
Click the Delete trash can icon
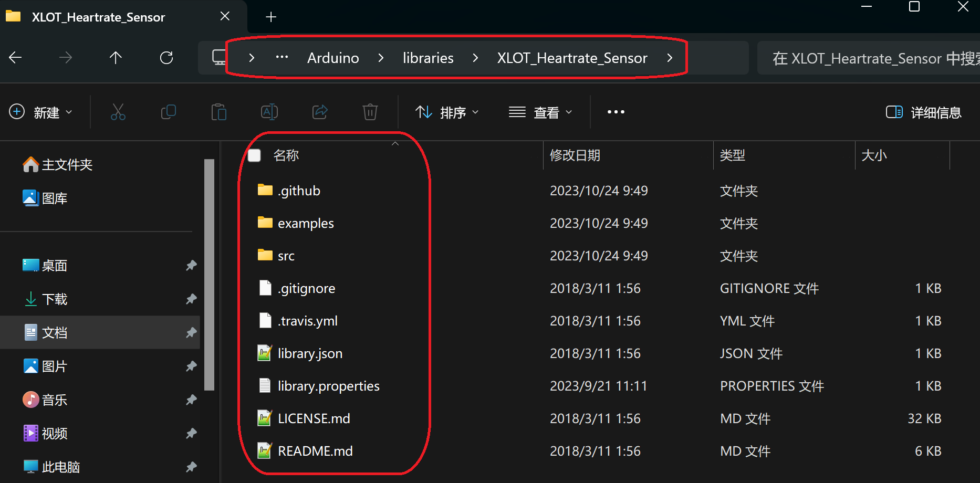[370, 112]
